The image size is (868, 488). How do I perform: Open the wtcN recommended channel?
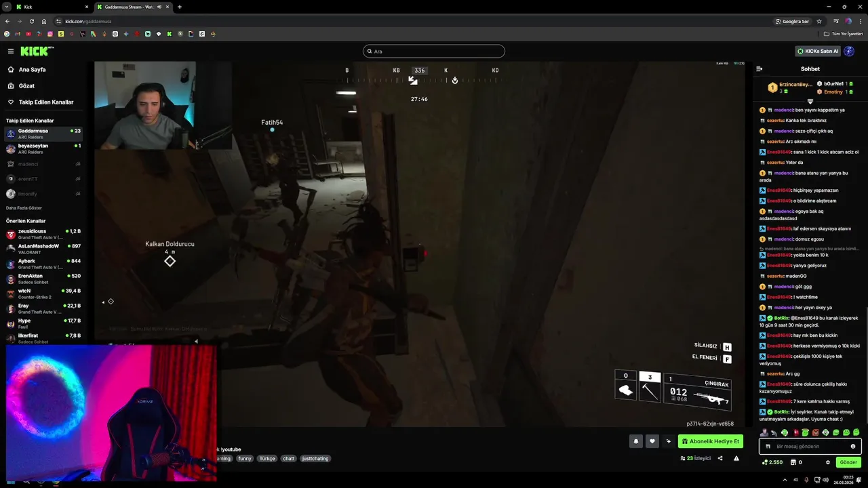43,293
